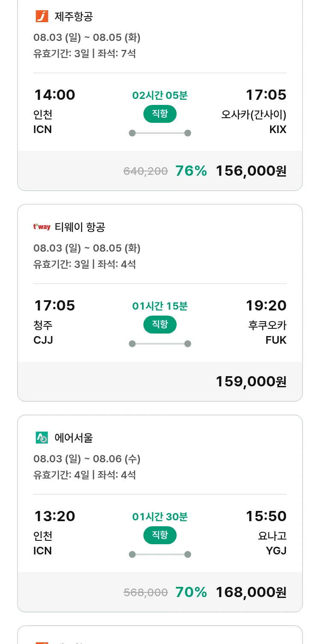Click the 70% discount label

point(191,592)
